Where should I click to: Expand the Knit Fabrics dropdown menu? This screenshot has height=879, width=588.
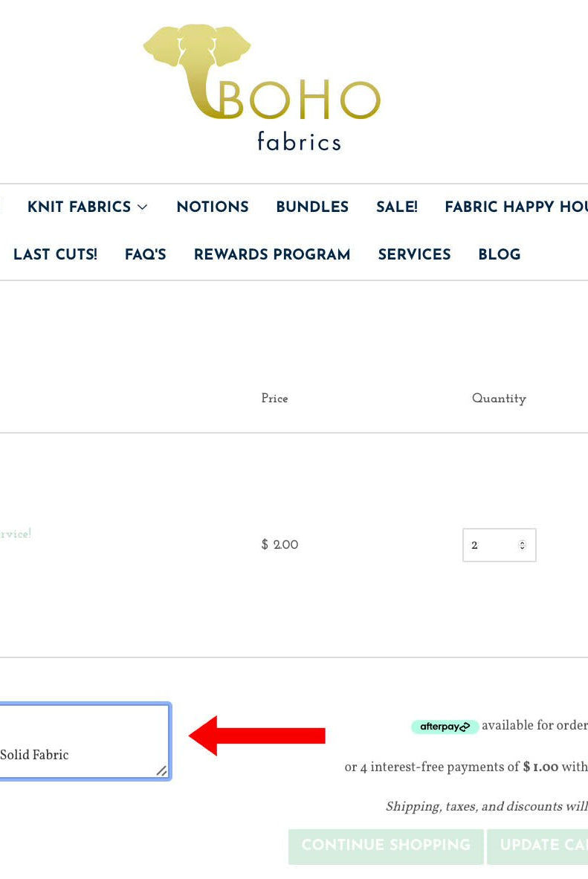87,207
